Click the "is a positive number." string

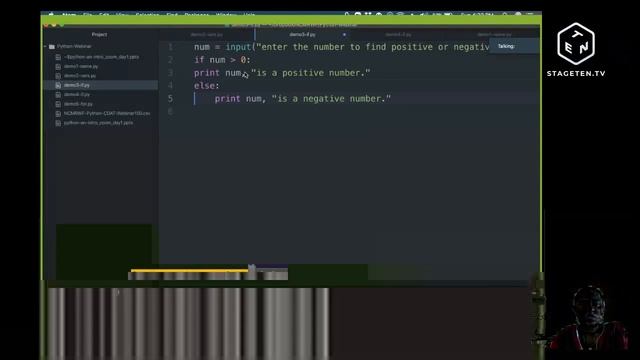[311, 73]
